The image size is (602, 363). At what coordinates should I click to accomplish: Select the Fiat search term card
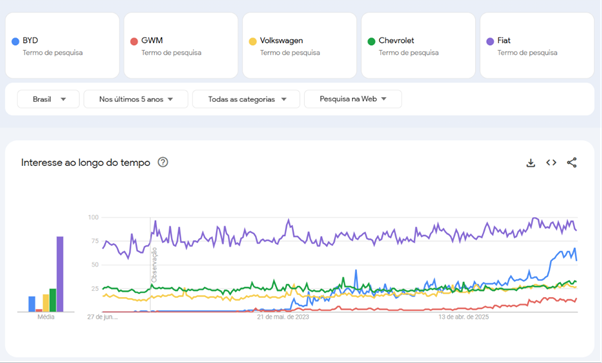[x=537, y=46]
